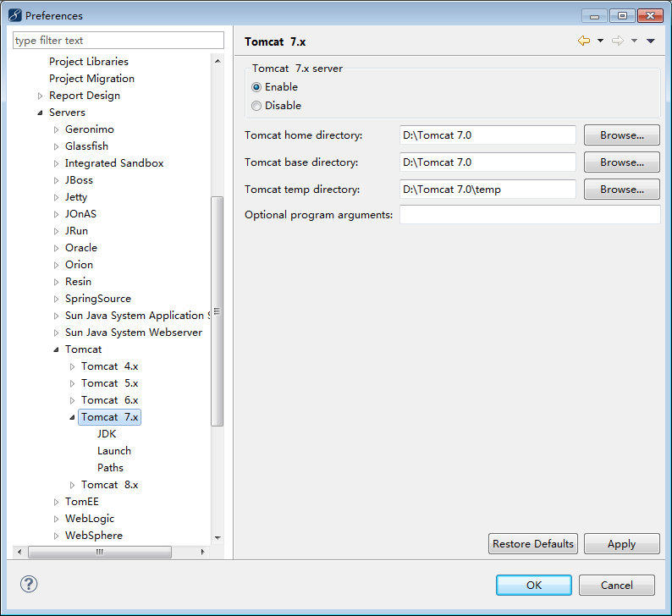Screen dimensions: 672x616
Task: Select the Disable radio button
Action: click(256, 106)
